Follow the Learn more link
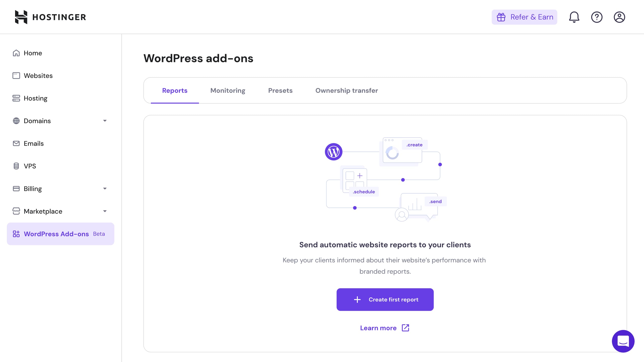 tap(378, 328)
